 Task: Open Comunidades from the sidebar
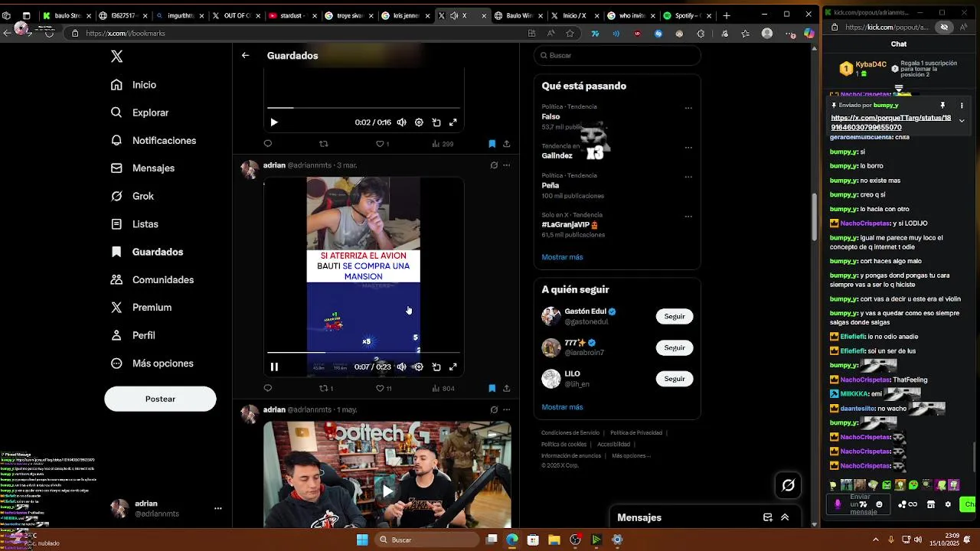tap(152, 279)
